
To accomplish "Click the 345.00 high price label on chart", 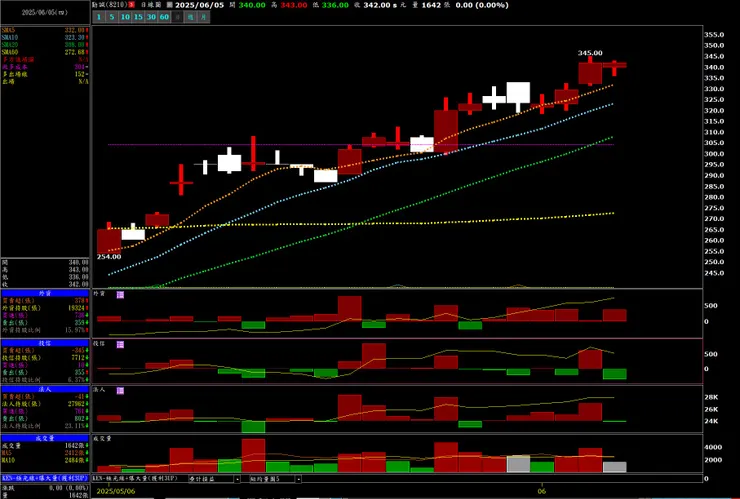I will [590, 53].
